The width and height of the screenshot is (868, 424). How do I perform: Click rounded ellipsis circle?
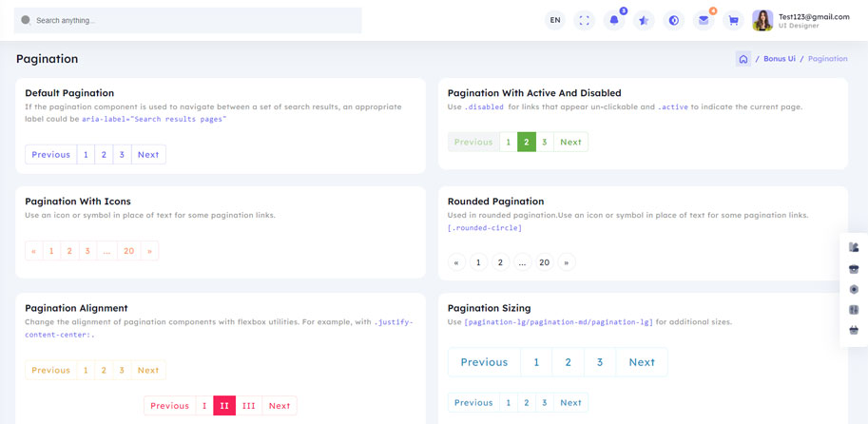(x=522, y=262)
